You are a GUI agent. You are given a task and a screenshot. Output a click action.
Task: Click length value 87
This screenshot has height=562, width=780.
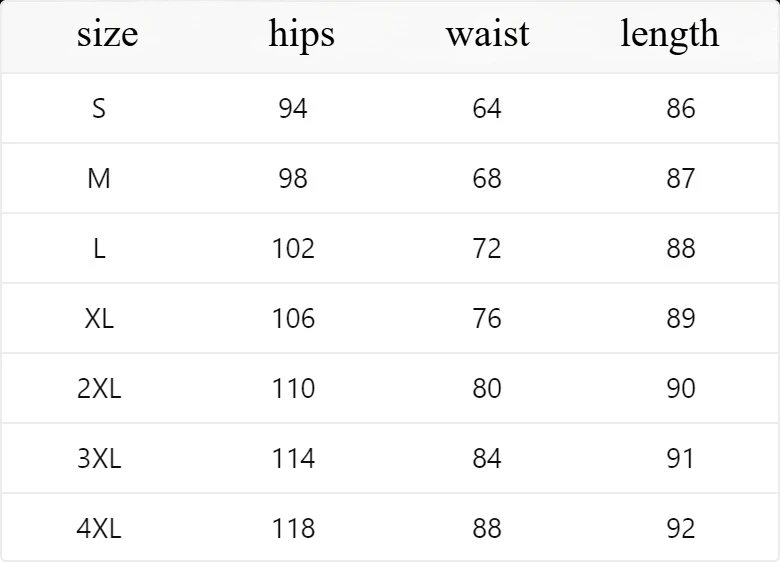point(681,178)
